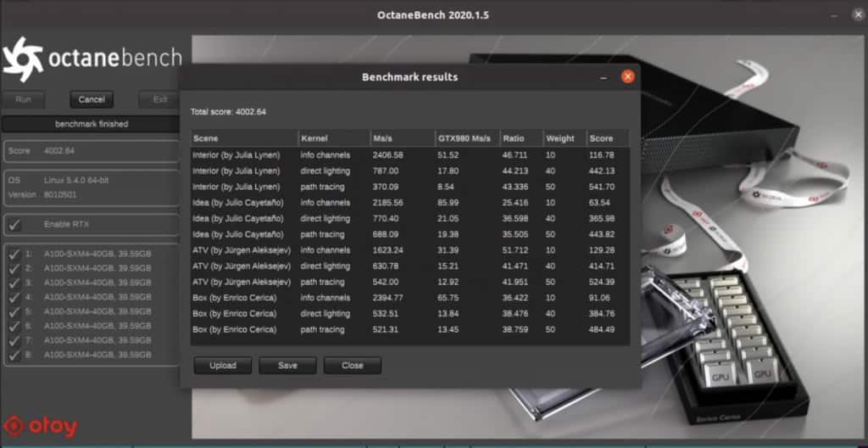The height and width of the screenshot is (448, 868).
Task: Uncheck GPU 7 A100-SXM4-40GB
Action: click(x=15, y=340)
